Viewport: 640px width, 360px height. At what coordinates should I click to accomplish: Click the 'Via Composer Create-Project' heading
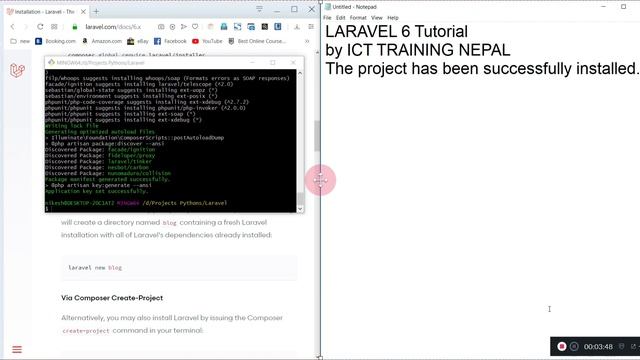(112, 298)
